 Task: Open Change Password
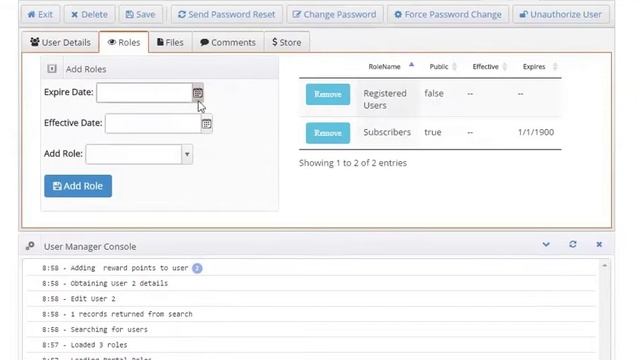coord(335,14)
